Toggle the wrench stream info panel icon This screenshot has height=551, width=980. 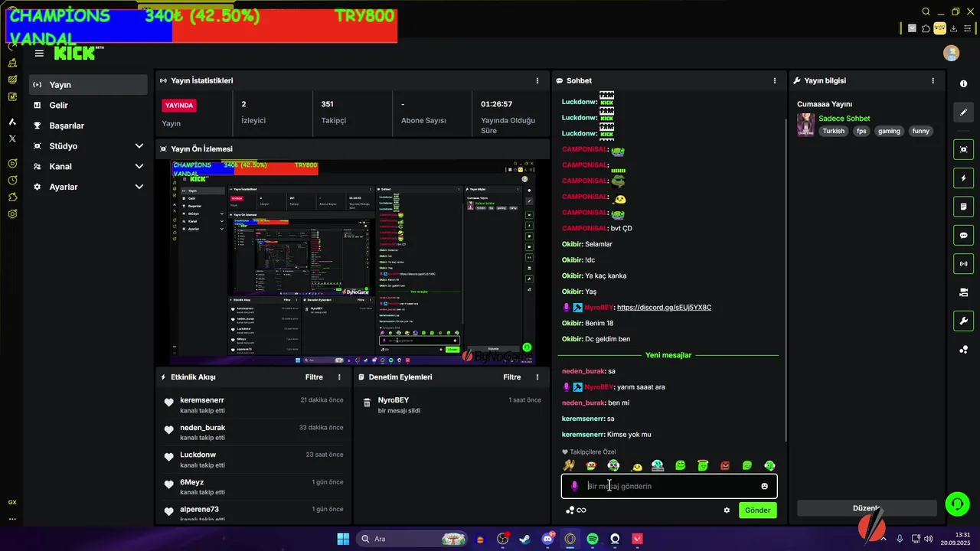click(x=963, y=321)
